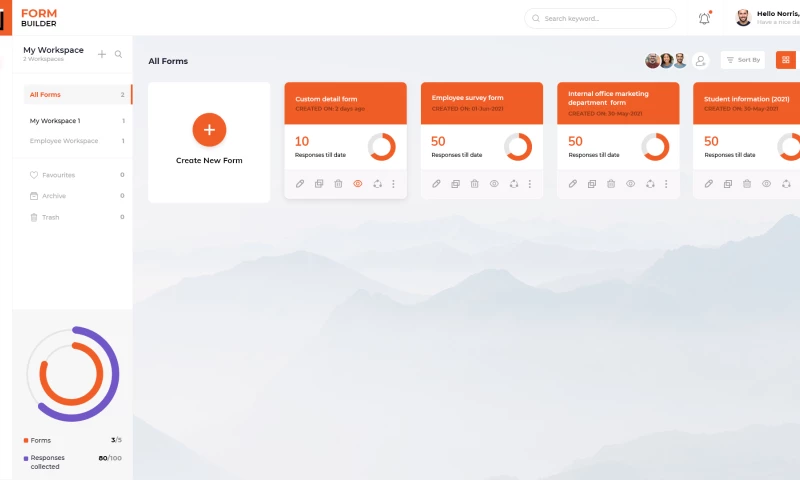Click the donut chart on Custom detail form

click(x=382, y=147)
